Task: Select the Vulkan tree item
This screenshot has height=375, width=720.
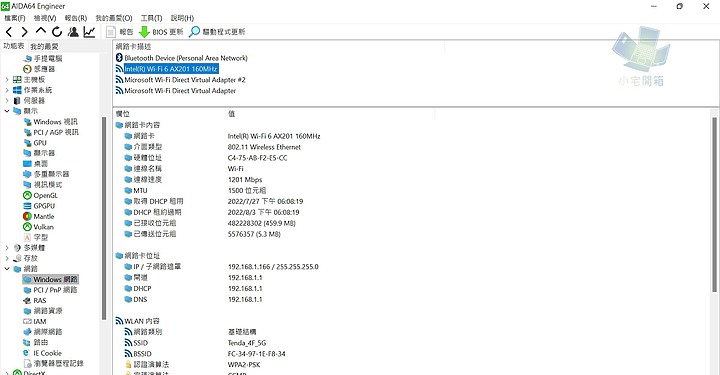Action: pyautogui.click(x=39, y=227)
